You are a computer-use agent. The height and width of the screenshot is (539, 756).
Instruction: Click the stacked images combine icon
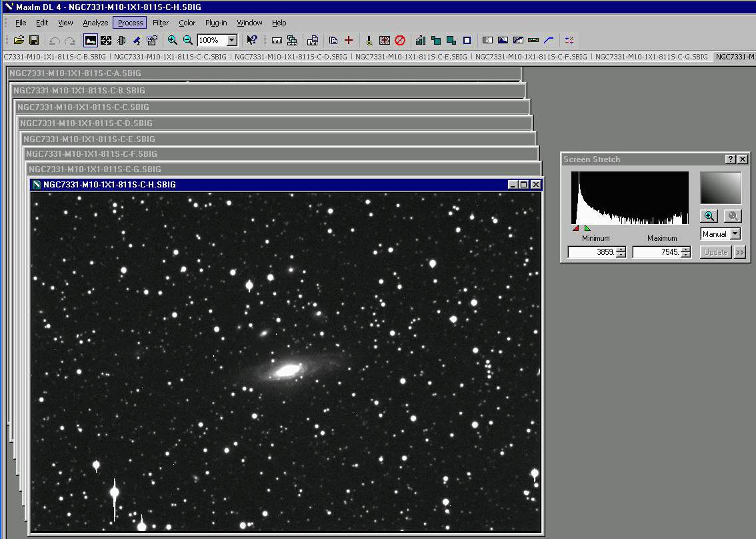[292, 41]
